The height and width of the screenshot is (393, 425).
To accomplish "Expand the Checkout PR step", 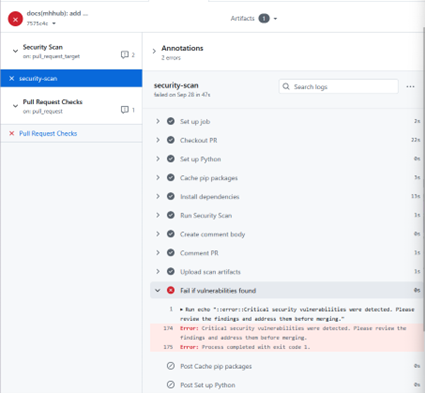I will (x=158, y=140).
